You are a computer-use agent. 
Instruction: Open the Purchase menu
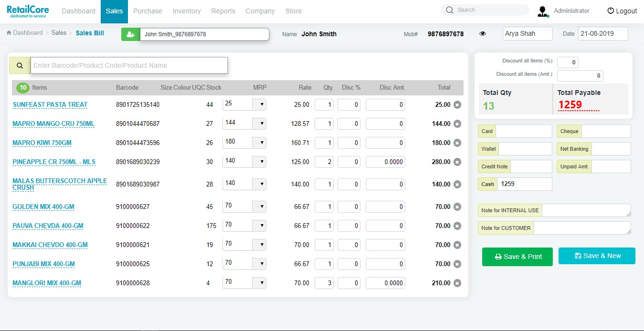point(148,11)
